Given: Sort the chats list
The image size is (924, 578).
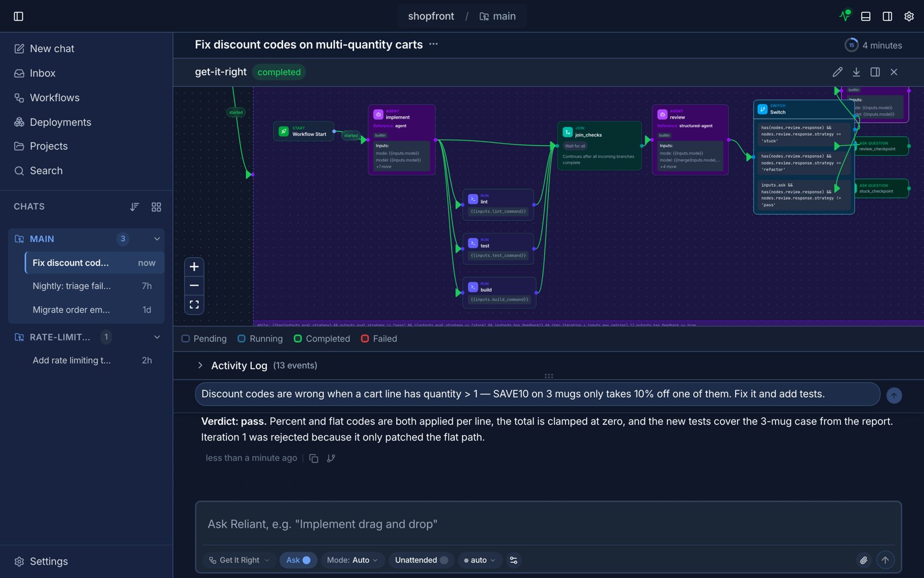Looking at the screenshot, I should [135, 207].
